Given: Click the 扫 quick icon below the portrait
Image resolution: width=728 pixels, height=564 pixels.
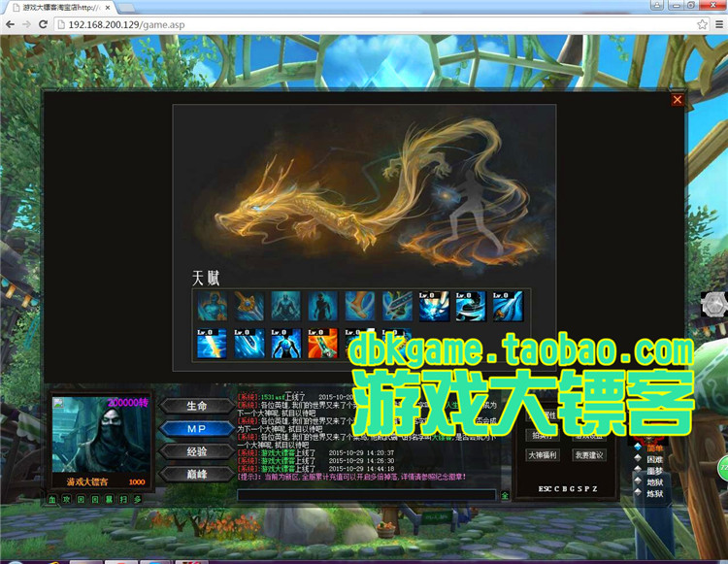Looking at the screenshot, I should point(123,500).
